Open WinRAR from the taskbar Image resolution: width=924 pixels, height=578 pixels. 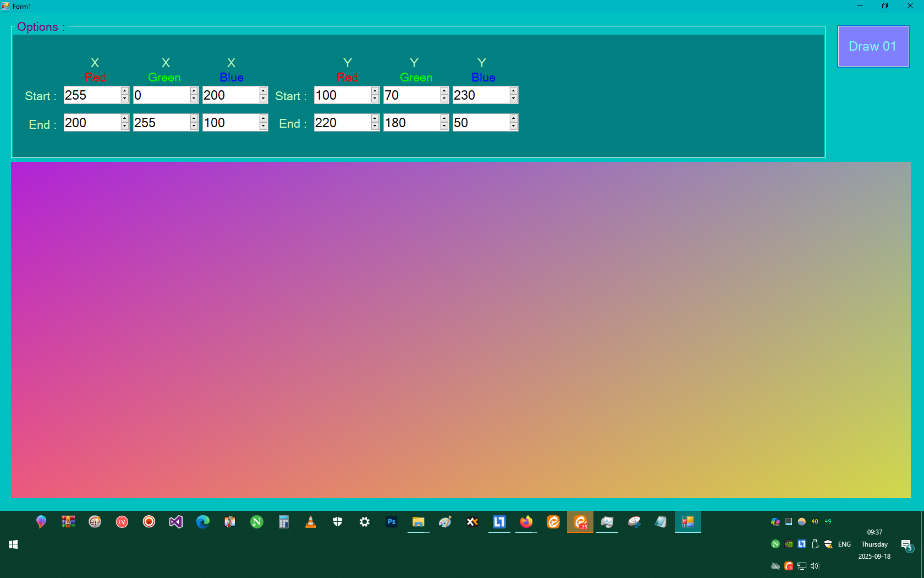click(68, 522)
